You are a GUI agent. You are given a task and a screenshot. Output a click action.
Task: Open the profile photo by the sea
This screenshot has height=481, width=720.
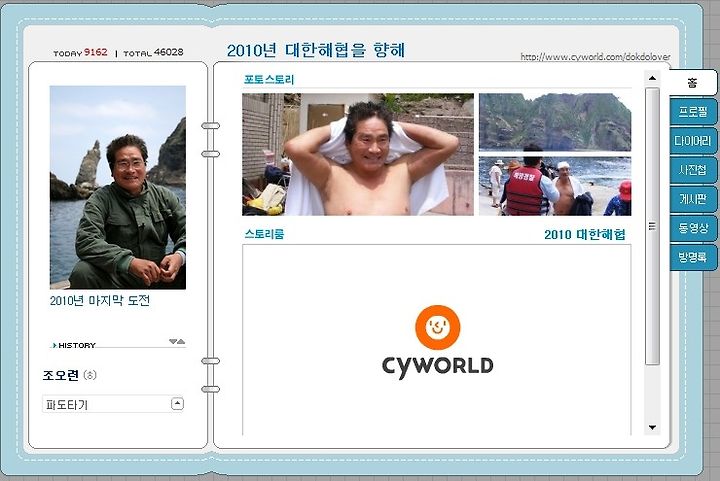118,187
